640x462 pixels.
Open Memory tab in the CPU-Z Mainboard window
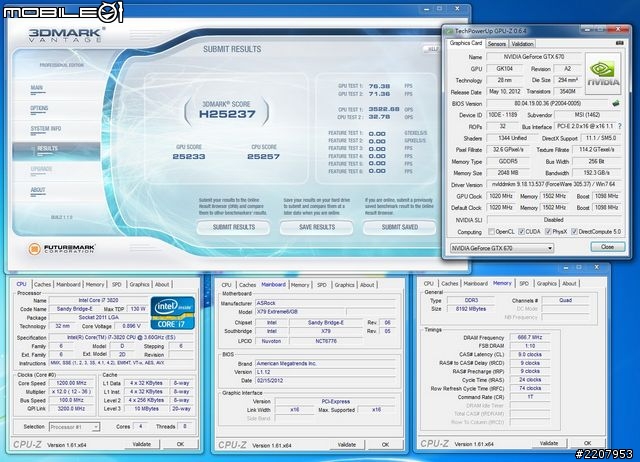[x=300, y=285]
